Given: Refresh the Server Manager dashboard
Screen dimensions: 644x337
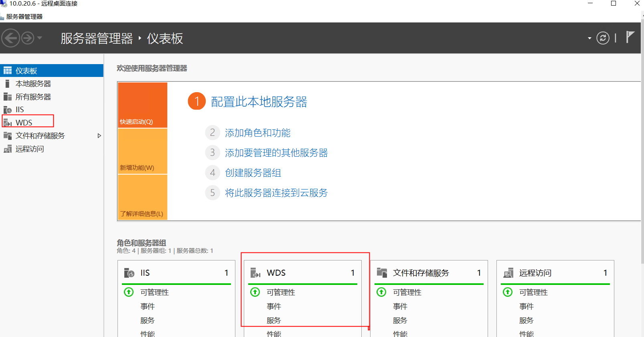Looking at the screenshot, I should point(603,38).
